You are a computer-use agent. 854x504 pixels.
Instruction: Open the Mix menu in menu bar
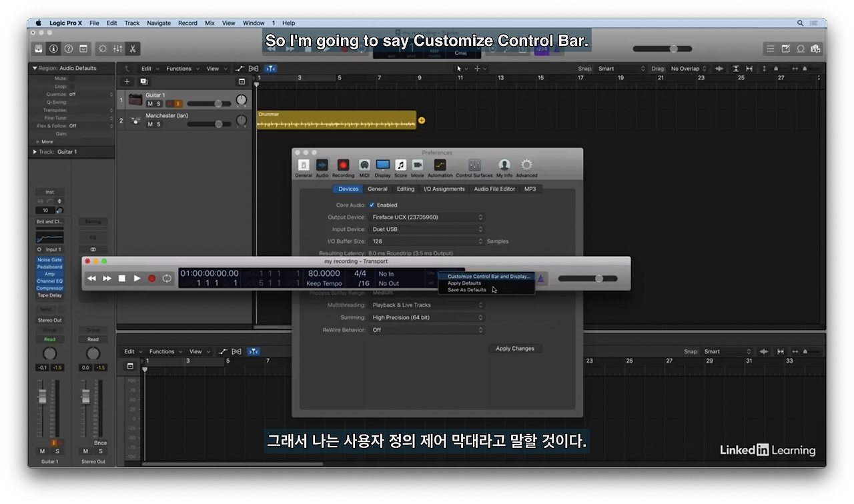(209, 23)
